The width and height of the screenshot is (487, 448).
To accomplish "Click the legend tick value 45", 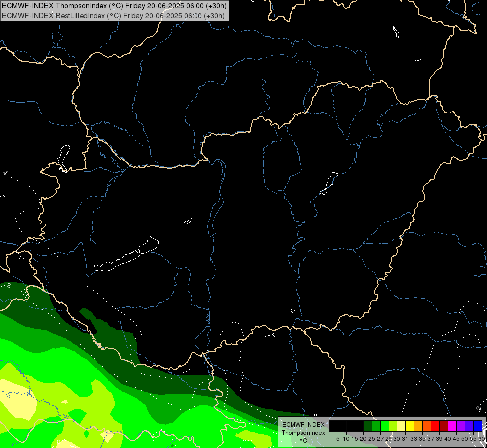I will (x=456, y=439).
